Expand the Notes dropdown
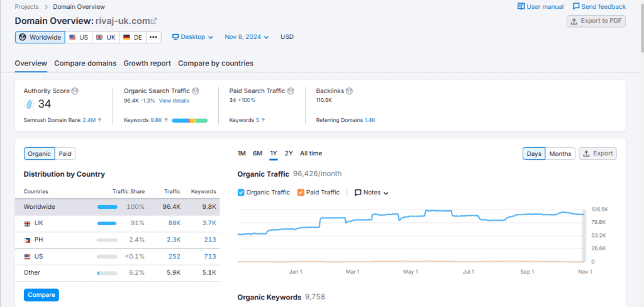Image resolution: width=644 pixels, height=307 pixels. 372,193
